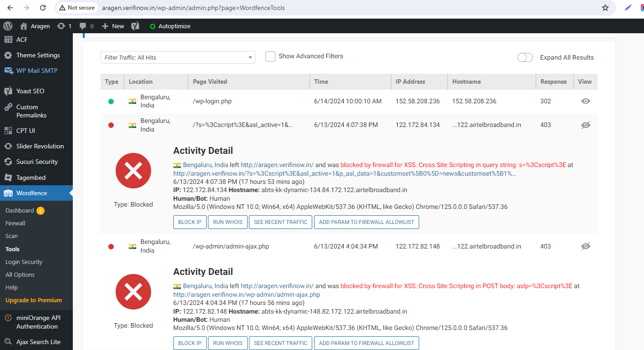
Task: Click the Upgrade to Premium link
Action: 34,300
